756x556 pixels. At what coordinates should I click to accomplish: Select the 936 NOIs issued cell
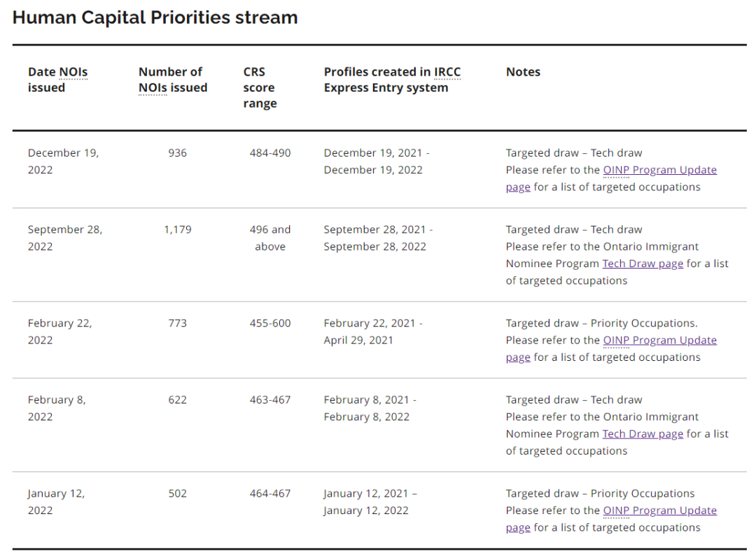tap(177, 153)
